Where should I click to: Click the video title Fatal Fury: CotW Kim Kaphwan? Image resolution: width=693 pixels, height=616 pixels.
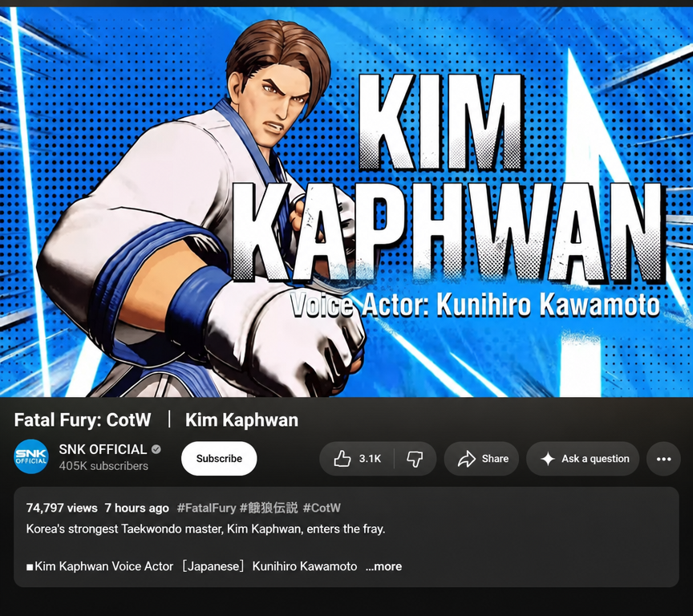tap(156, 419)
